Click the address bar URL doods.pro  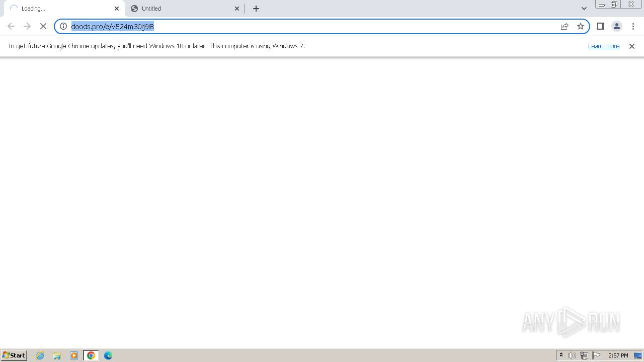coord(113,26)
